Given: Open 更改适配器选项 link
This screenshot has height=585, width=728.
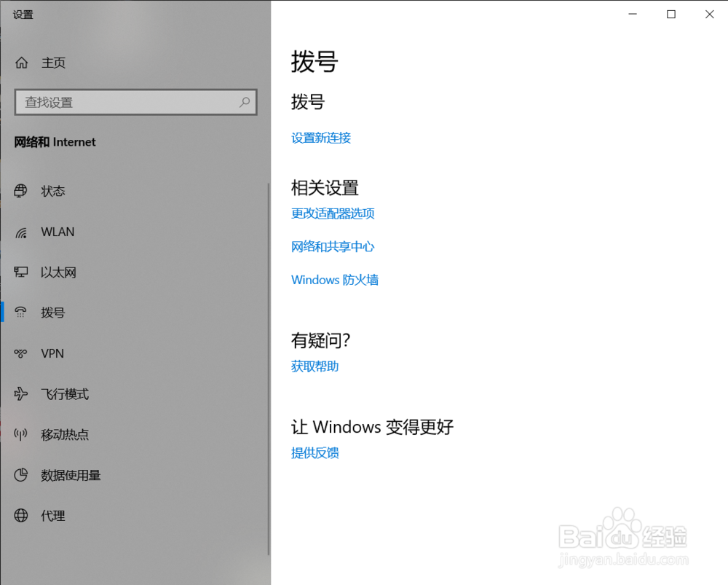Looking at the screenshot, I should tap(333, 213).
